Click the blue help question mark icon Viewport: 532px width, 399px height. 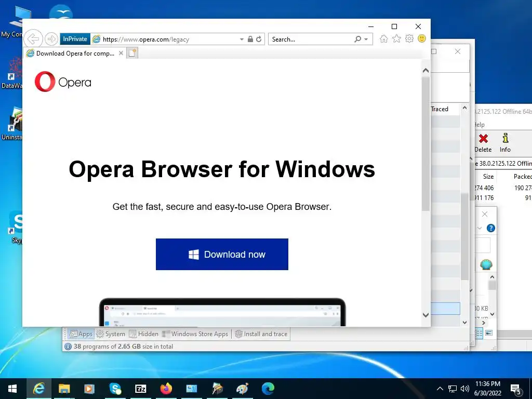[x=490, y=228]
